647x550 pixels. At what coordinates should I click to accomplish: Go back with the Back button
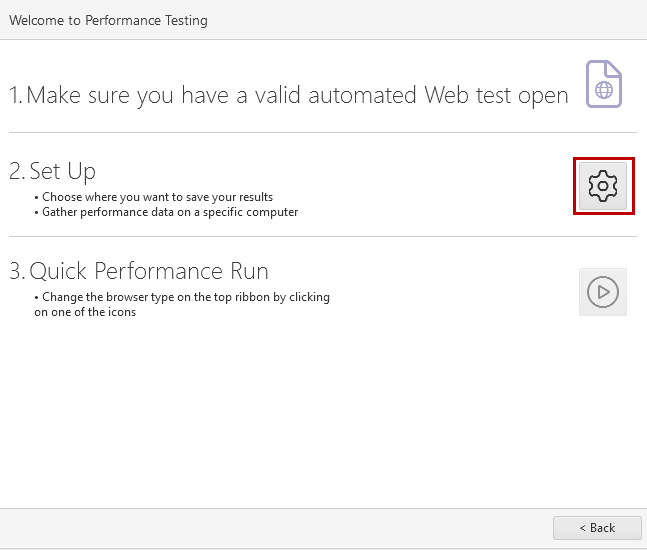click(597, 528)
